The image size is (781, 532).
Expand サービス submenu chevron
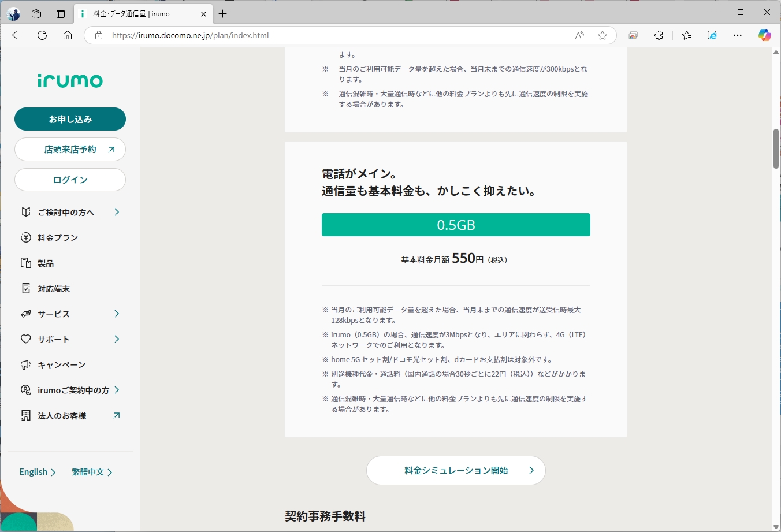(117, 314)
